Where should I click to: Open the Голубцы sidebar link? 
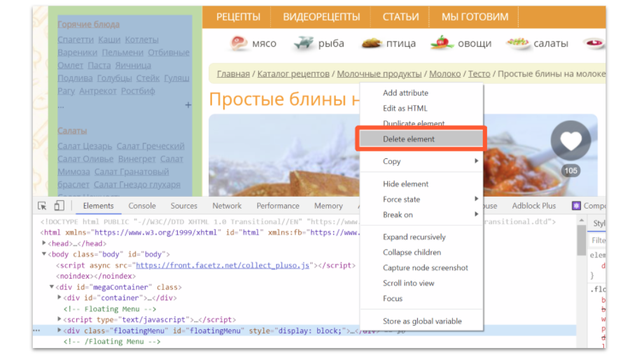click(x=114, y=78)
